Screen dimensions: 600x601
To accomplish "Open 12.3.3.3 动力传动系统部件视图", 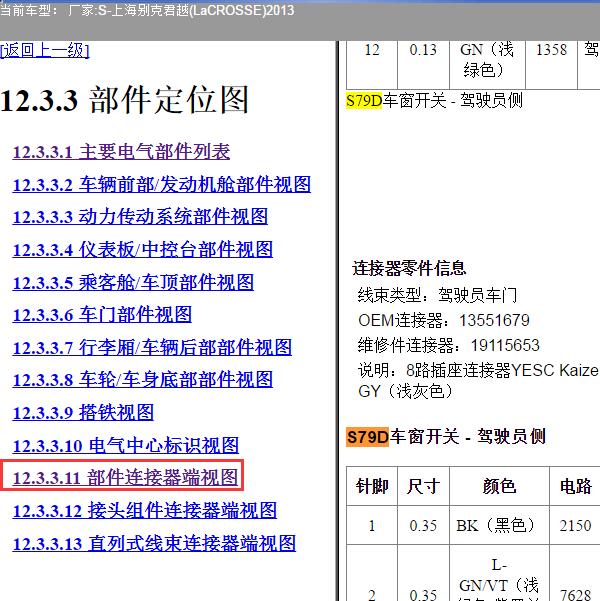I will 140,217.
